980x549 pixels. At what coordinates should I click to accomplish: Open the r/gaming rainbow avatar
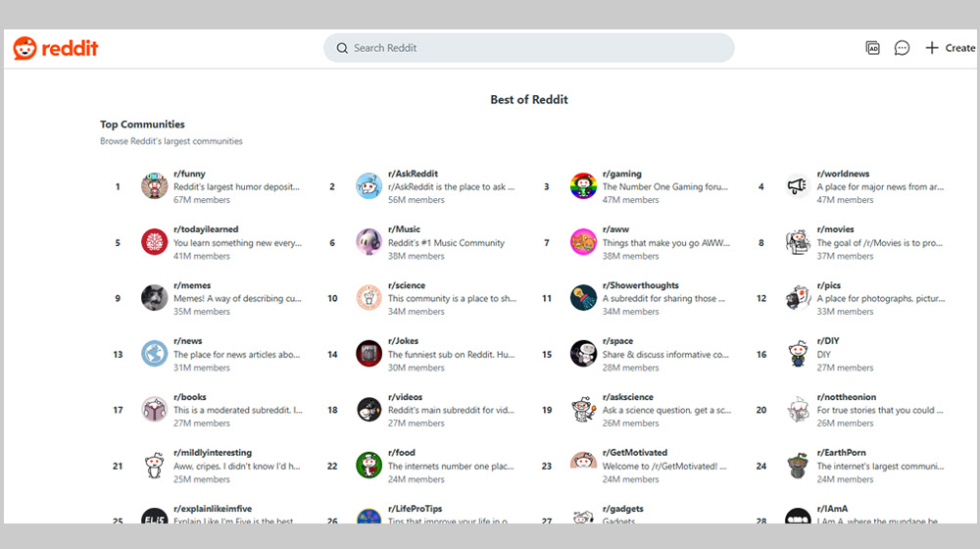[583, 186]
